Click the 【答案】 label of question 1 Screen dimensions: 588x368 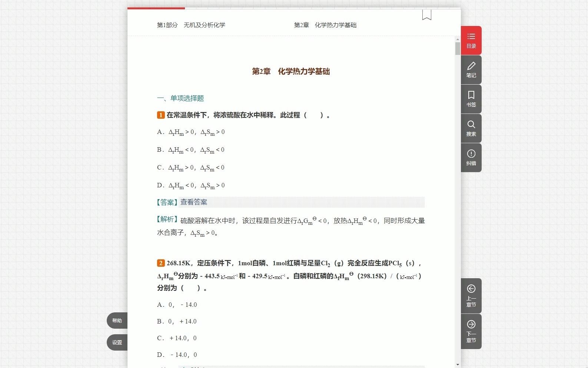coord(168,202)
